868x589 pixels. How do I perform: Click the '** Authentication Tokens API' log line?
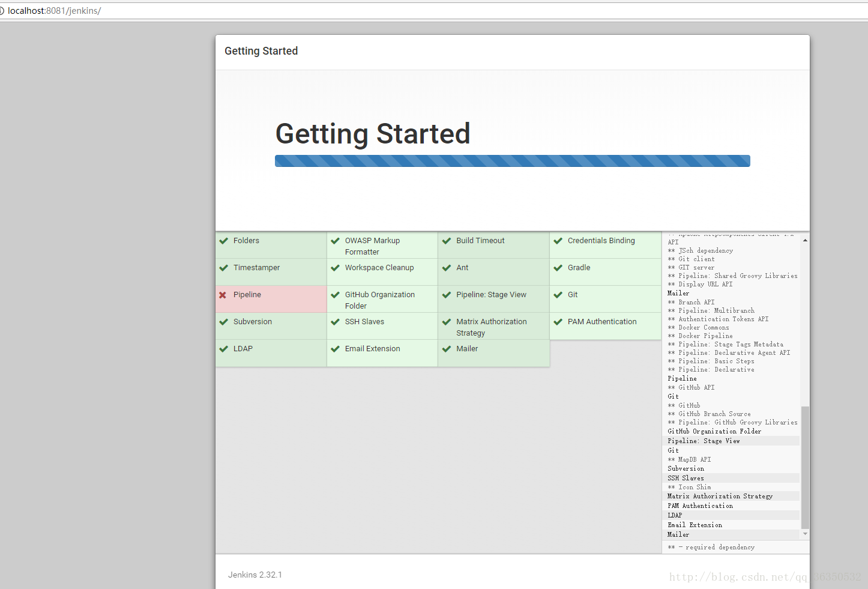click(719, 319)
